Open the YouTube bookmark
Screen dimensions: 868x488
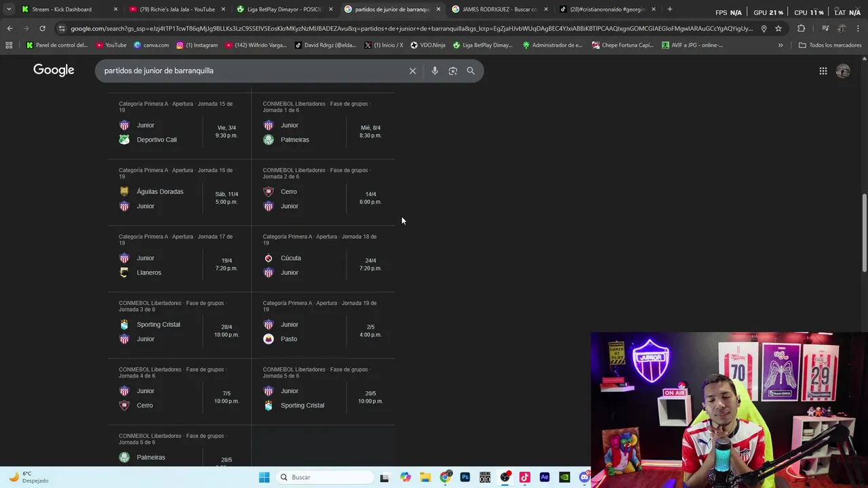click(x=111, y=45)
